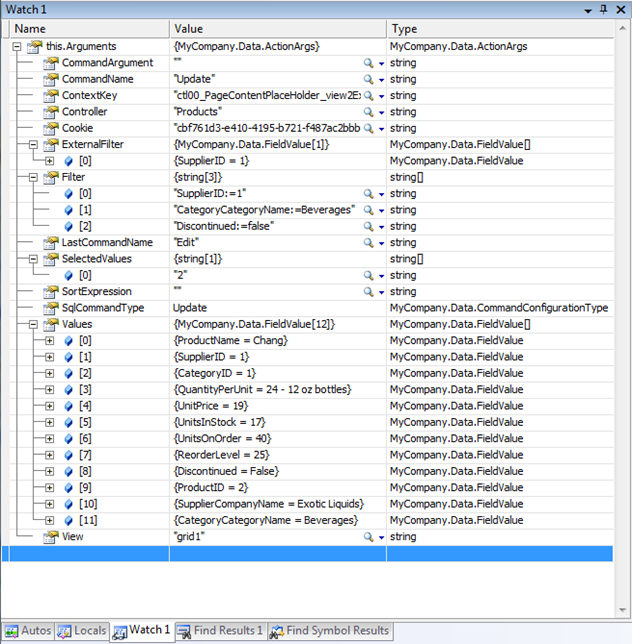Viewport: 632px width, 644px height.
Task: Click magnifier icon beside LastCommandName "Edit" value
Action: [x=369, y=242]
